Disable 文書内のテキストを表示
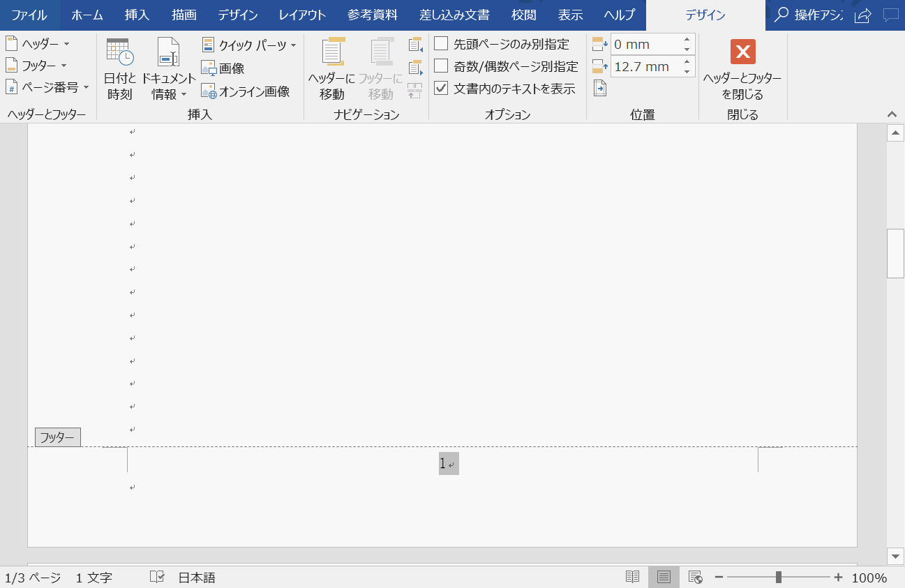 [x=441, y=89]
